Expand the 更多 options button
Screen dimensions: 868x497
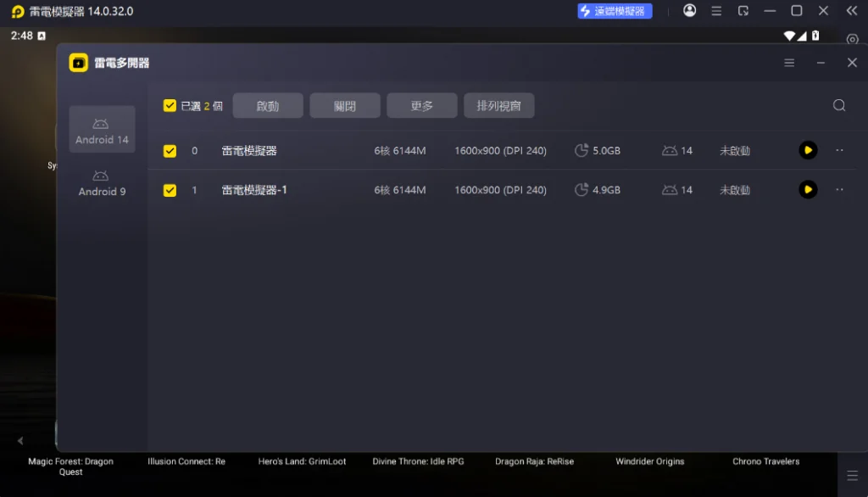click(422, 105)
